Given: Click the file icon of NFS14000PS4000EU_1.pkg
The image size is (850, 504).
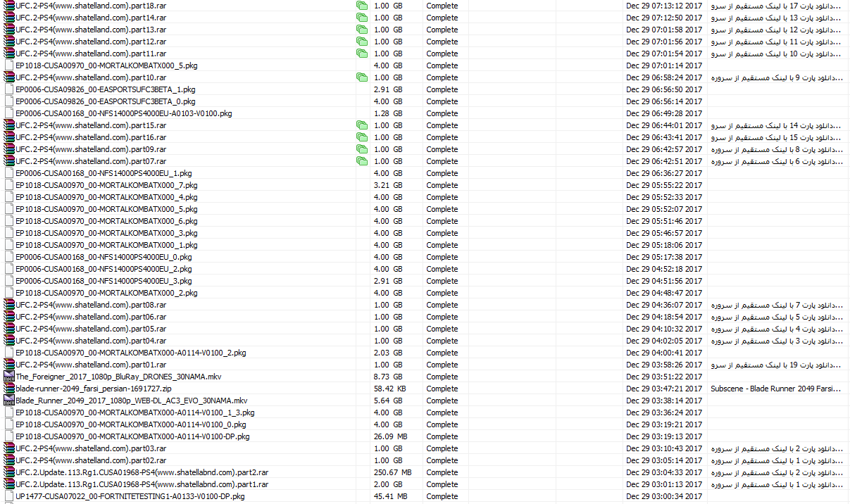Looking at the screenshot, I should pos(9,173).
